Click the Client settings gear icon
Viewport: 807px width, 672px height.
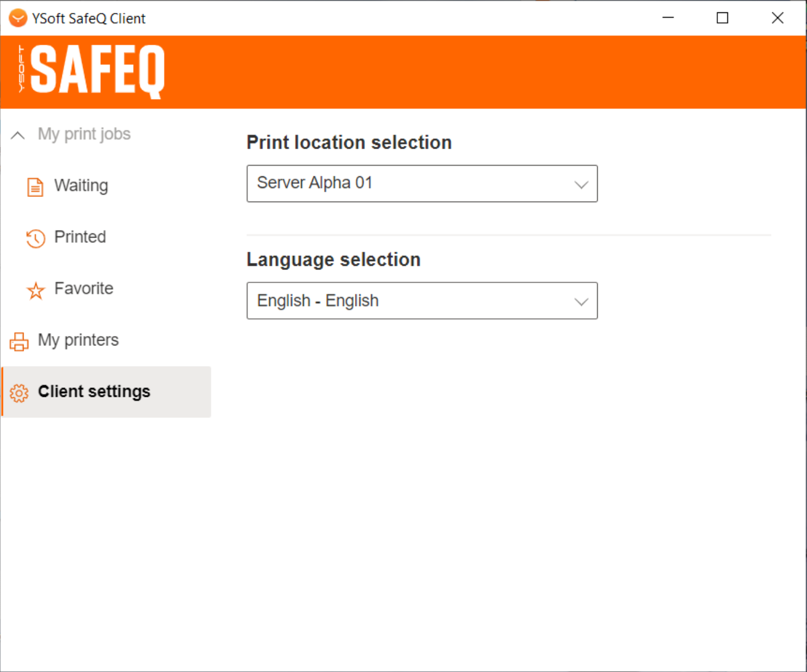(19, 393)
